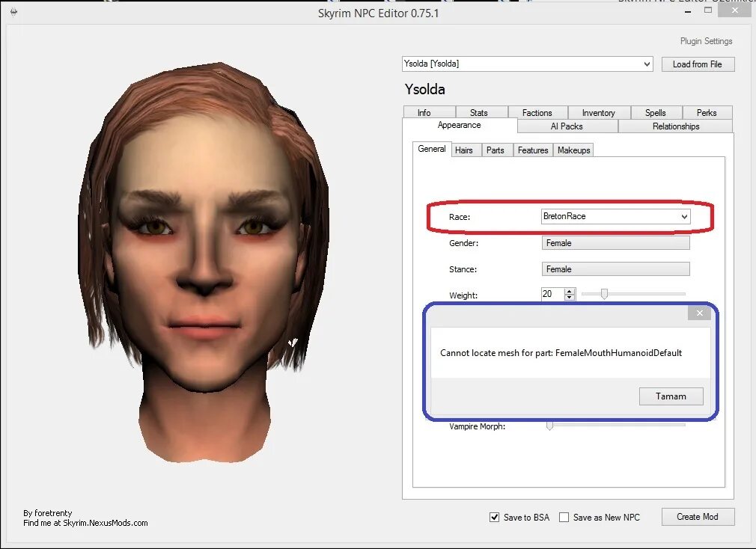
Task: Expand the Race dropdown showing BretonRace
Action: (x=616, y=216)
